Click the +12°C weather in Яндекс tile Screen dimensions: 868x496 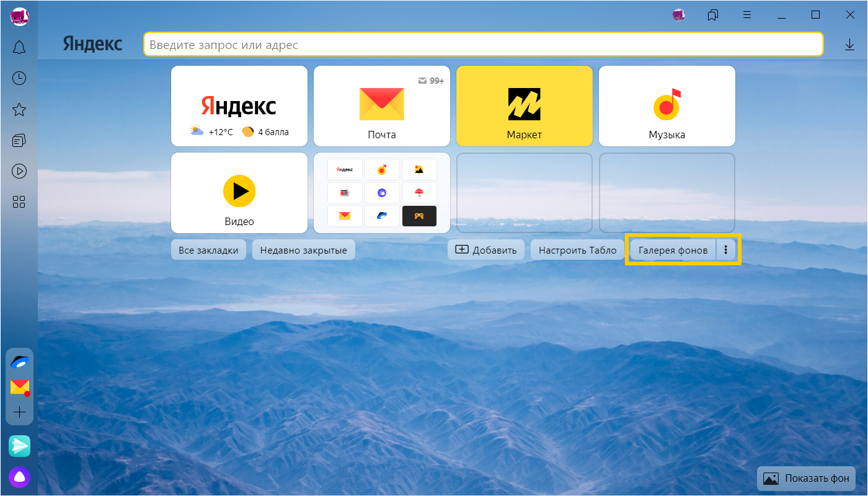(212, 132)
